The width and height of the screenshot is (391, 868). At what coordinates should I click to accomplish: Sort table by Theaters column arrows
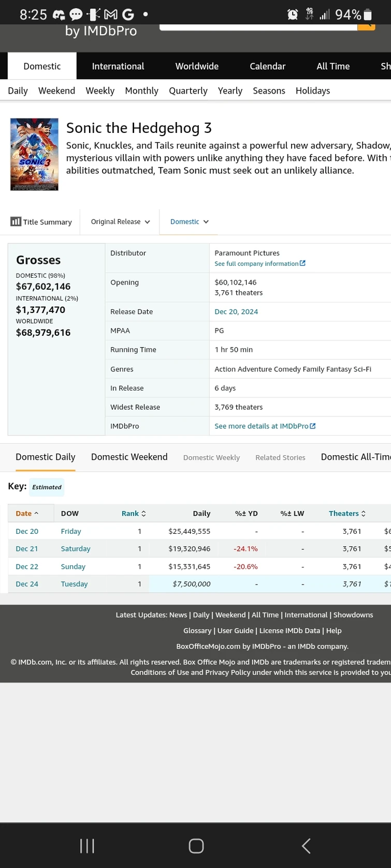coord(363,514)
